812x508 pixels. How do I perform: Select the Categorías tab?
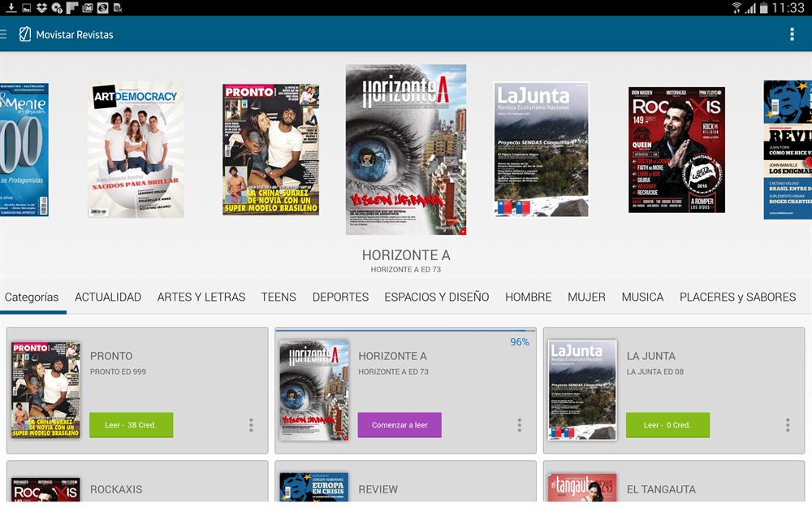[x=32, y=297]
